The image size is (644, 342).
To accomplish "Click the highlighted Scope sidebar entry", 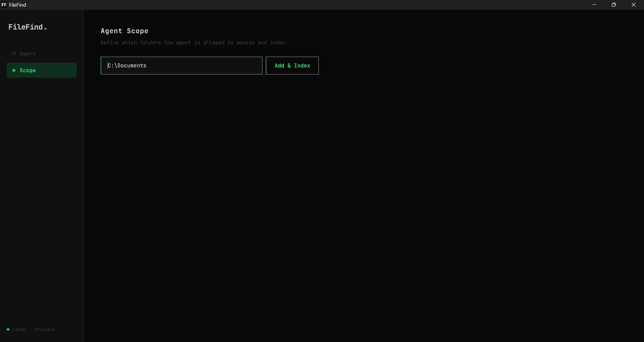I will click(42, 70).
